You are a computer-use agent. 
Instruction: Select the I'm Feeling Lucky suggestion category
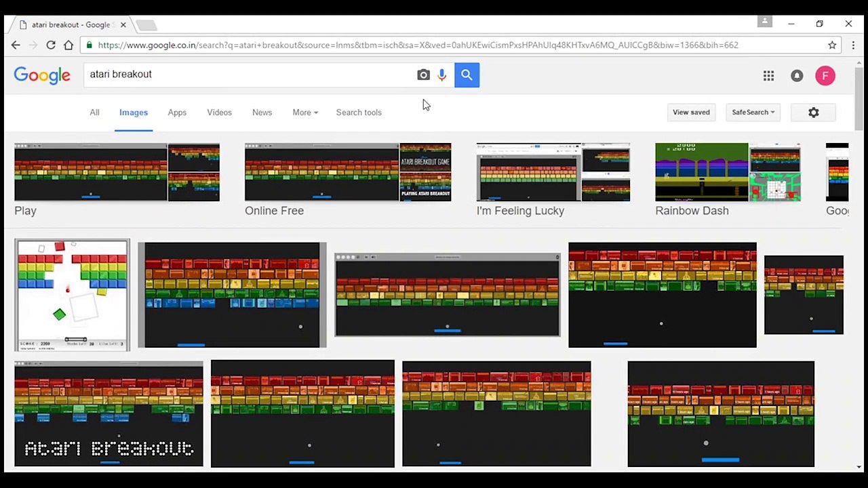[x=520, y=211]
